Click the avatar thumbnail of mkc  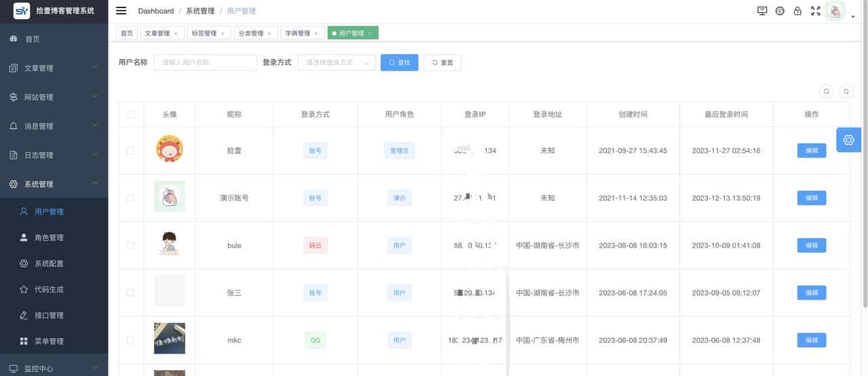click(170, 339)
